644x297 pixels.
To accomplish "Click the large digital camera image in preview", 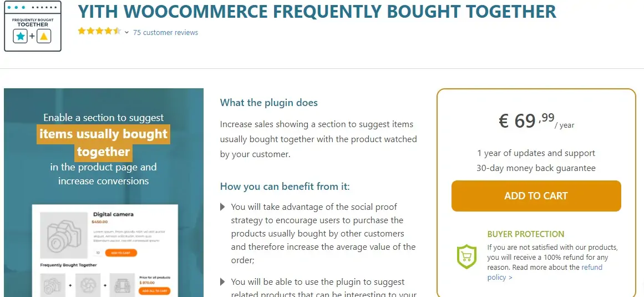I will 63,234.
